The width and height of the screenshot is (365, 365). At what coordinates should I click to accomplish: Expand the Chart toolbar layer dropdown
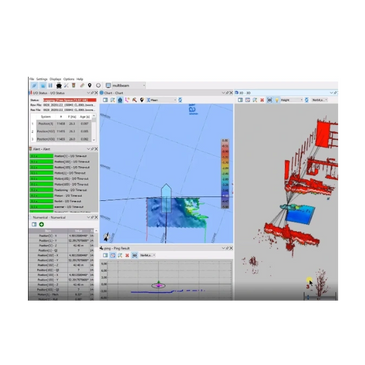(161, 100)
